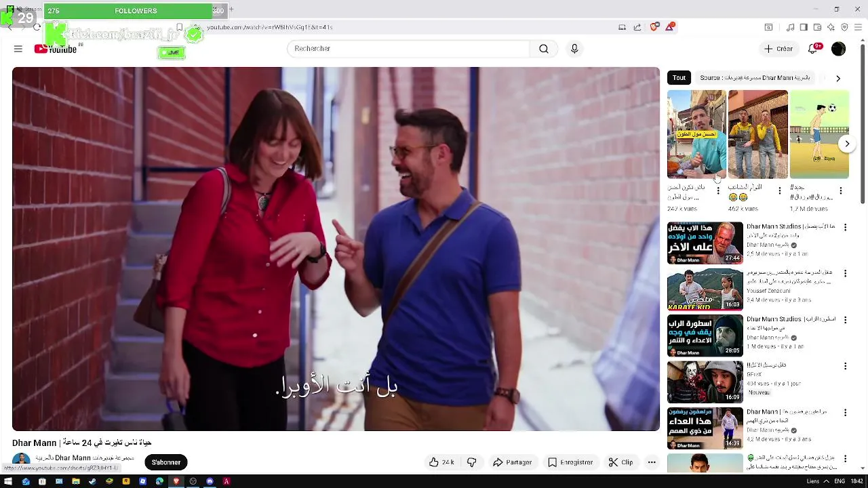This screenshot has height=488, width=868.
Task: Open options for the 16:09 video
Action: tap(845, 366)
